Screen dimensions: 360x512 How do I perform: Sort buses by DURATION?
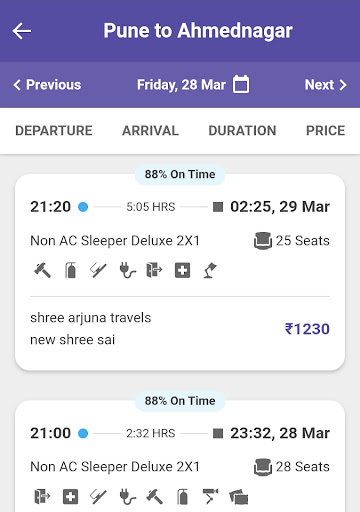coord(242,131)
